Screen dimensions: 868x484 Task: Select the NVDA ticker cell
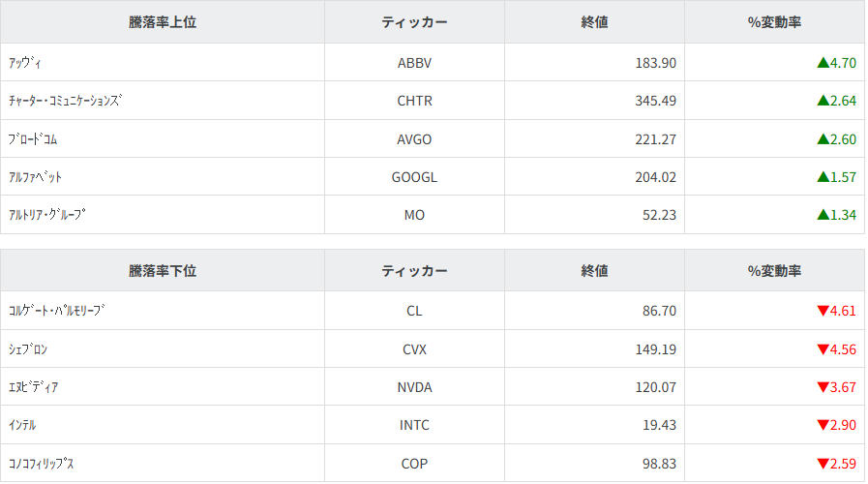414,387
